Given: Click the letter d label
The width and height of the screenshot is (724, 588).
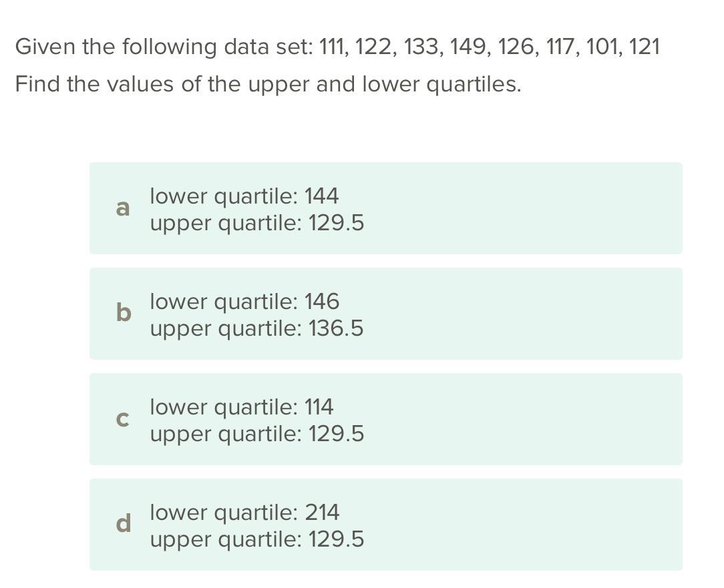Looking at the screenshot, I should click(x=124, y=523).
